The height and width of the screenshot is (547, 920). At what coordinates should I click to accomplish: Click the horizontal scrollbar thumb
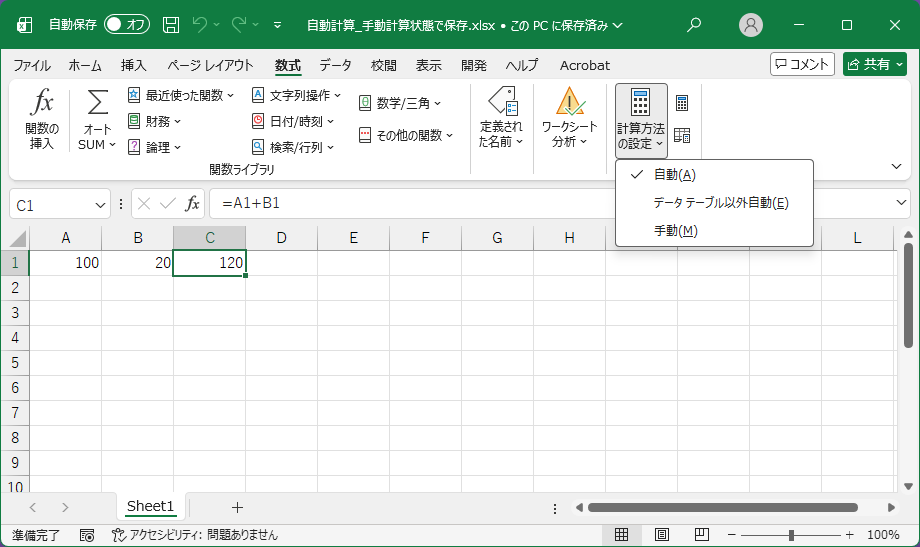click(x=723, y=508)
